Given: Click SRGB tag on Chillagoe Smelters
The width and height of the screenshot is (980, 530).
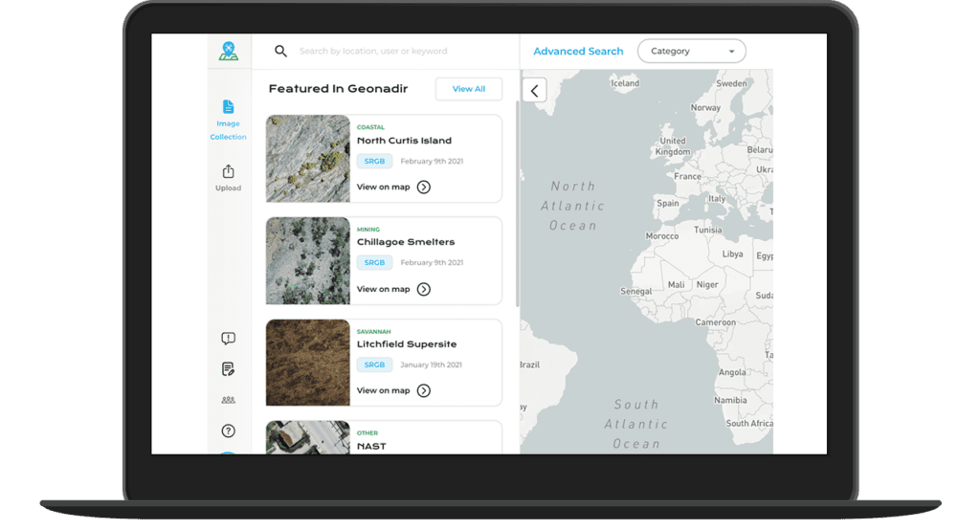Looking at the screenshot, I should click(374, 262).
